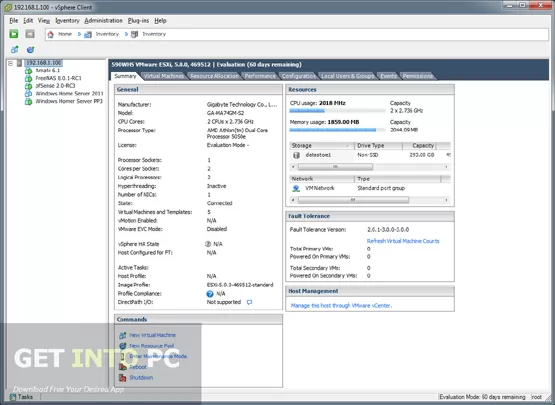Click the Reboot link

coord(138,367)
